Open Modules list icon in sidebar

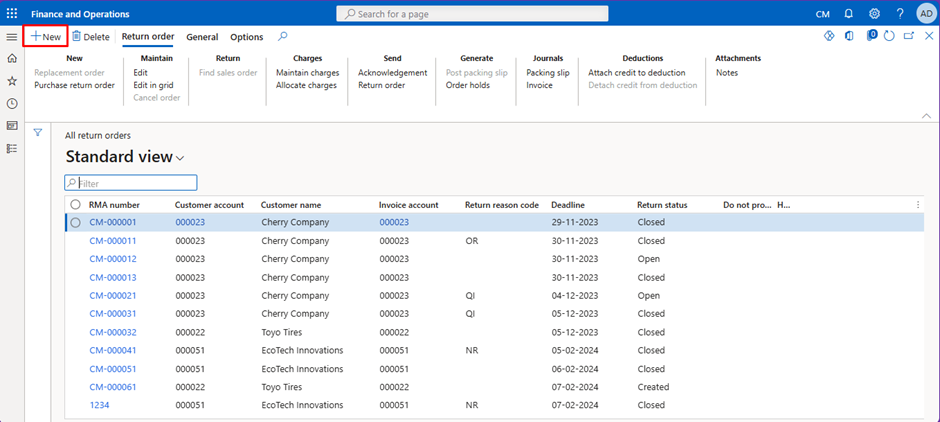(x=11, y=149)
